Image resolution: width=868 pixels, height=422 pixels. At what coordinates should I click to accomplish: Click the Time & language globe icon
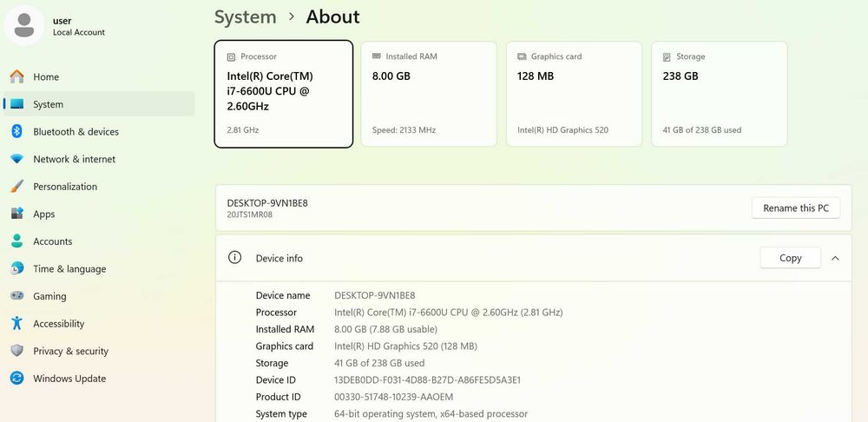coord(17,268)
